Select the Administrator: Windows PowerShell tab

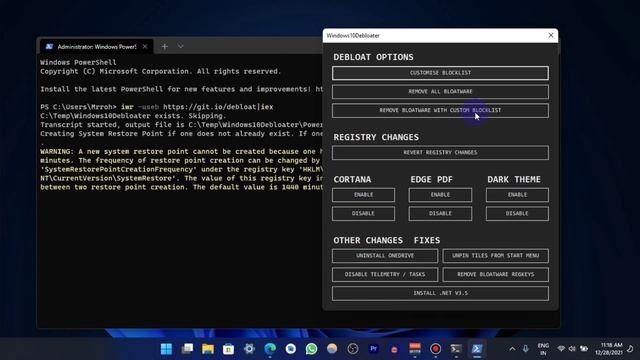pyautogui.click(x=96, y=47)
